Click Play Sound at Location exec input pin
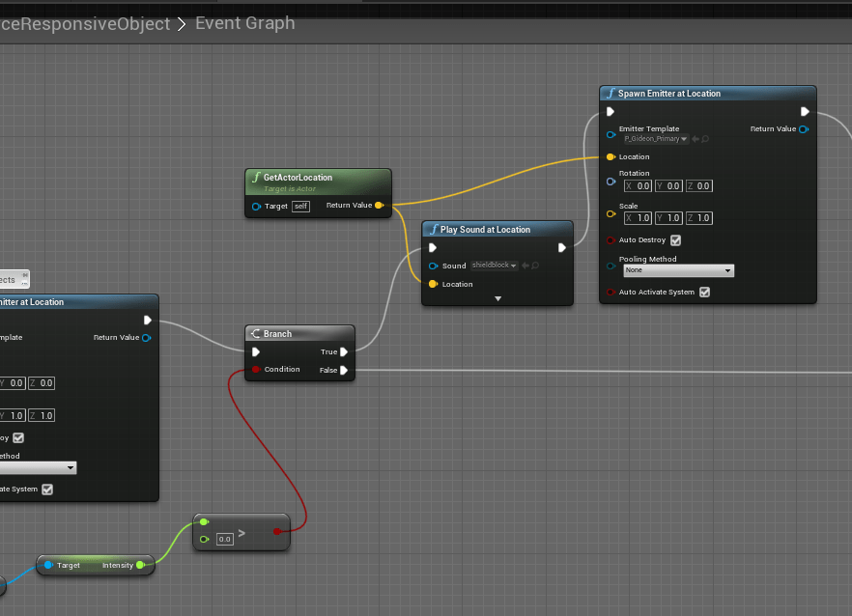852x616 pixels. 433,247
